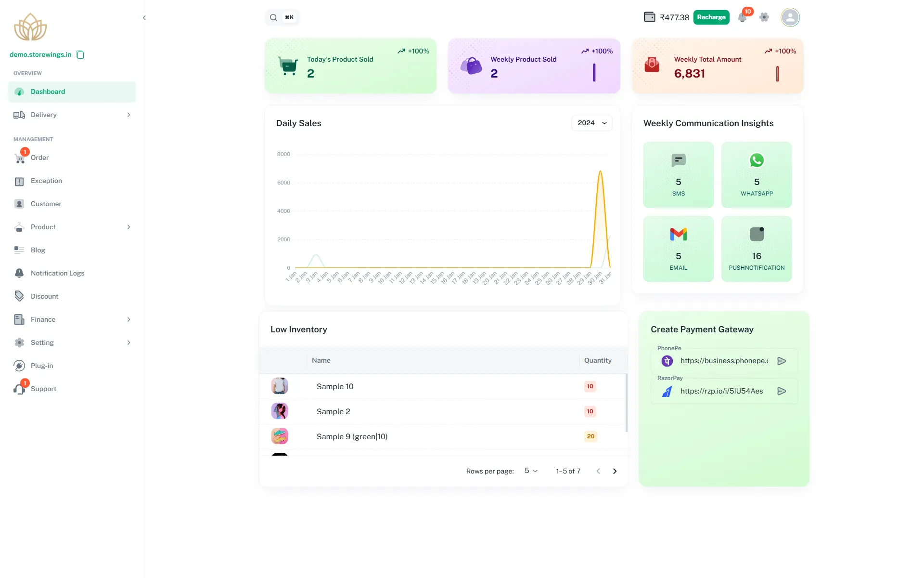Click the wallet balance icon
Screen dimensions: 924x578
pos(649,17)
